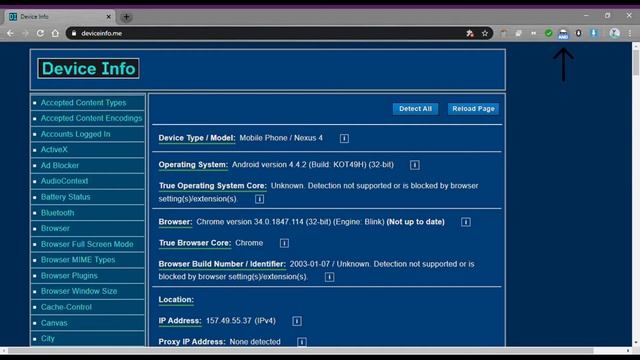
Task: Go to the browser home page icon
Action: (55, 33)
